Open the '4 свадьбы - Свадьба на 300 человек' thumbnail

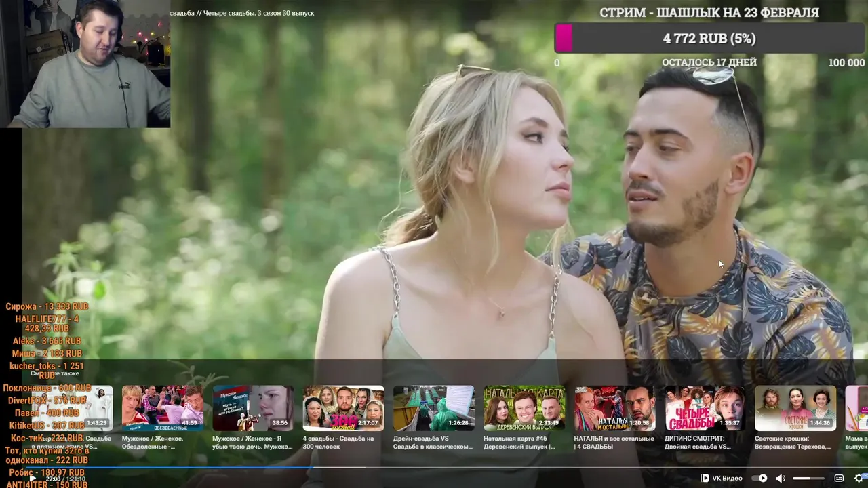[343, 408]
